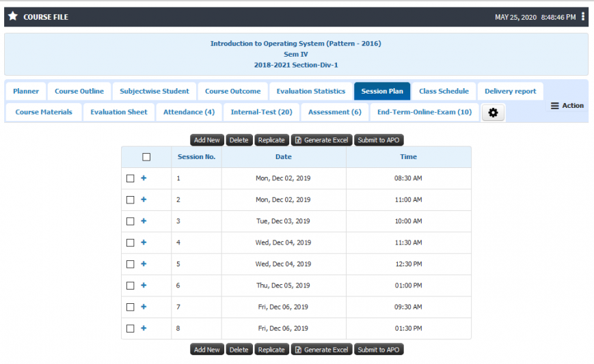The image size is (594, 364).
Task: Click the 12:30 PM time cell
Action: [x=408, y=264]
